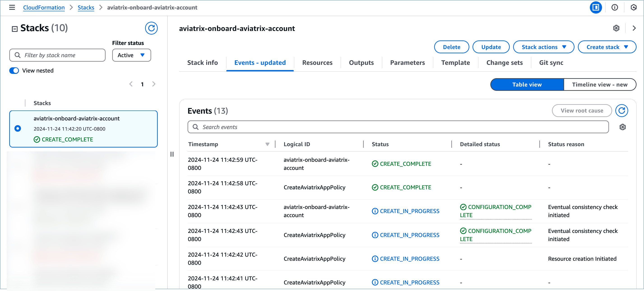Toggle the View nested switch
Viewport: 644px width, 291px height.
point(14,70)
